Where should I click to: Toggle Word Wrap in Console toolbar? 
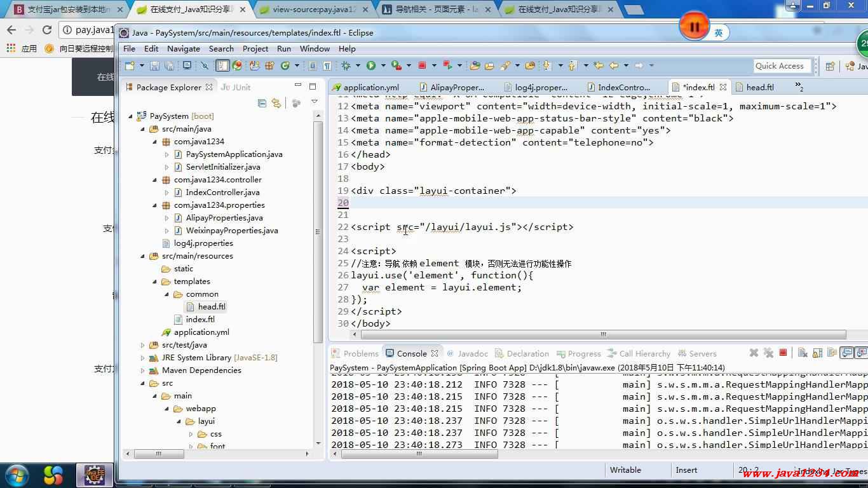(x=832, y=353)
